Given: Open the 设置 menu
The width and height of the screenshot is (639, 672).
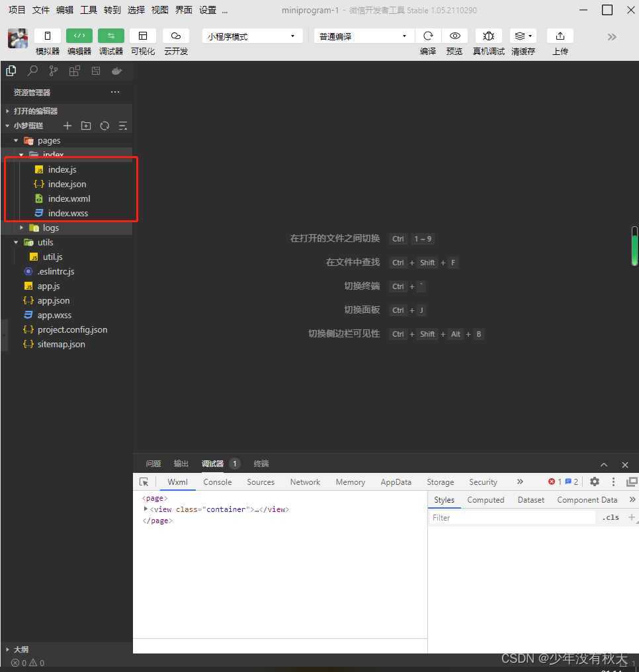Looking at the screenshot, I should [x=208, y=10].
